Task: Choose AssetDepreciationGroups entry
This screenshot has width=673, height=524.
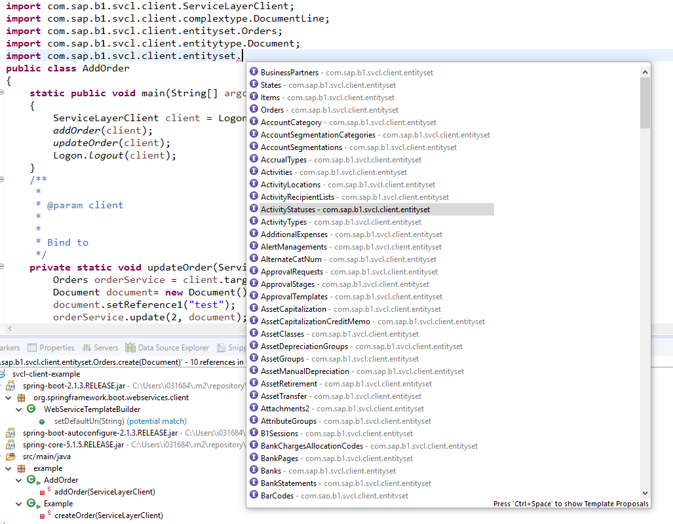Action: (356, 346)
